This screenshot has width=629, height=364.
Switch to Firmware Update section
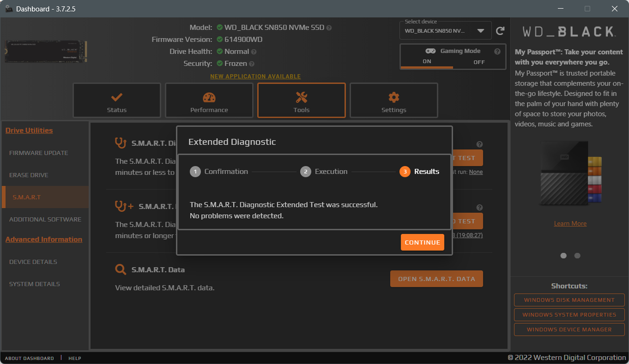38,153
